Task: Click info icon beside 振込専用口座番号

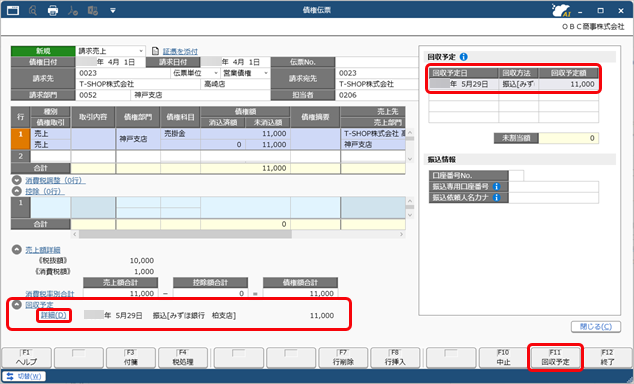Action: point(497,186)
